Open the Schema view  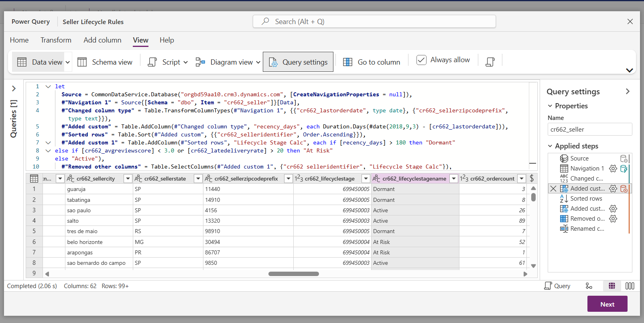point(105,62)
